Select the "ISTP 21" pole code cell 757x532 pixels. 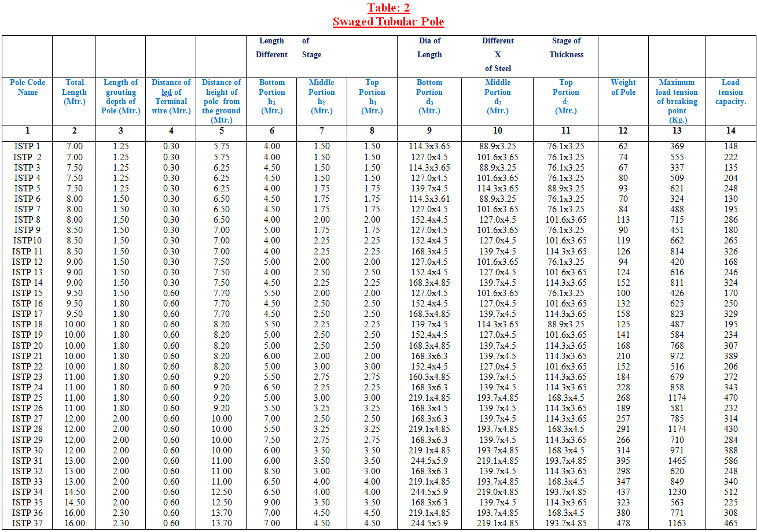(x=27, y=356)
